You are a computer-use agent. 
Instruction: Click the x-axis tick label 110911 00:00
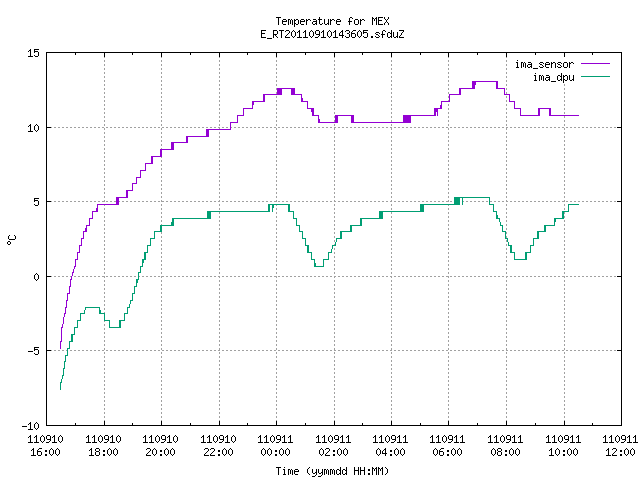pyautogui.click(x=276, y=446)
